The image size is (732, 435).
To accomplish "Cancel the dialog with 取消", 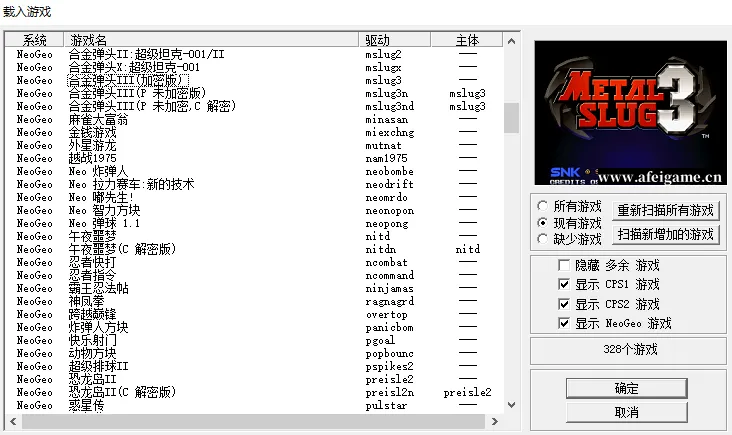I will tap(626, 411).
